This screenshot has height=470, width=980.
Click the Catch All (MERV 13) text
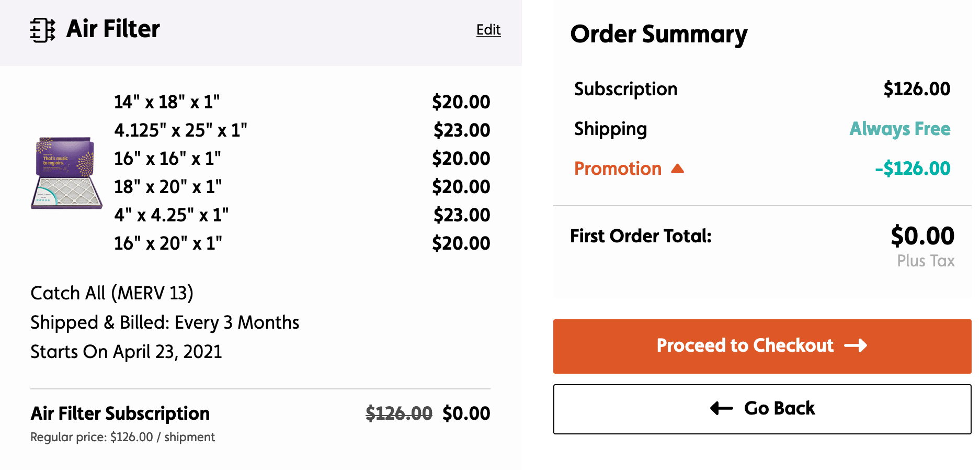coord(112,293)
